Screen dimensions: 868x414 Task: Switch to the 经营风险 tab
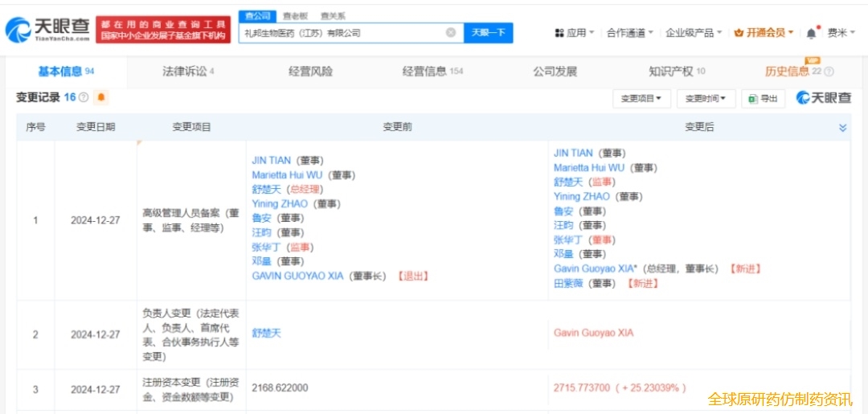tap(310, 72)
